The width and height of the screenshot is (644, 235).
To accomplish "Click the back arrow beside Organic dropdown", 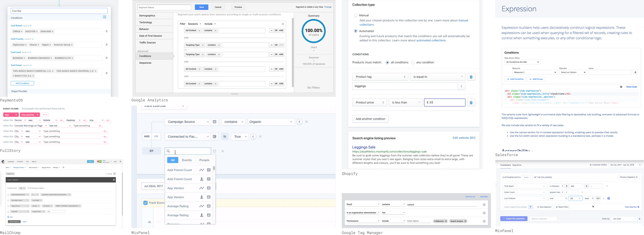I will [x=299, y=122].
